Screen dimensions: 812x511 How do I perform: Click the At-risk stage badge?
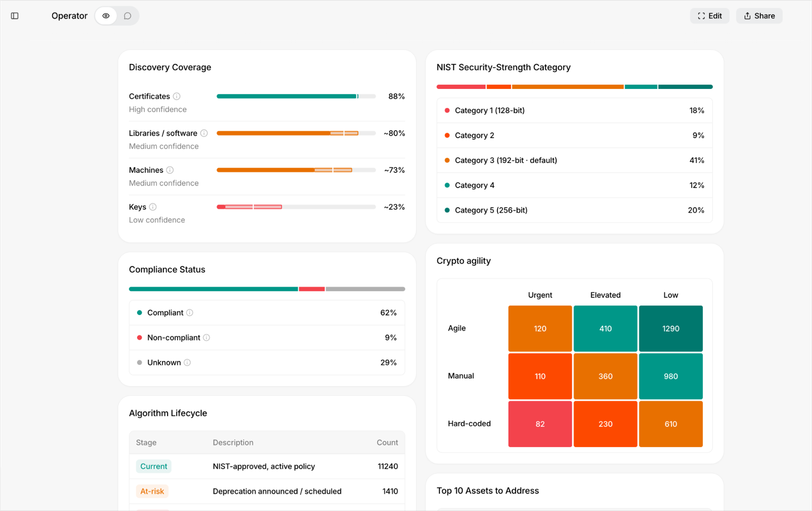pos(152,491)
